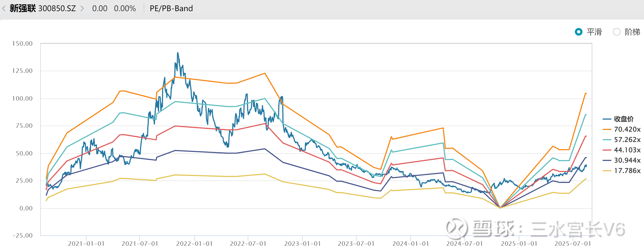Click the closing price peak near 140
644x249 pixels.
click(178, 53)
